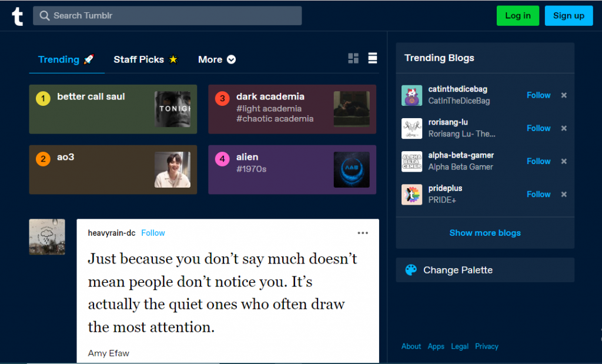Viewport: 602px width, 364px height.
Task: Follow heavyrain-dc from post header
Action: (153, 233)
